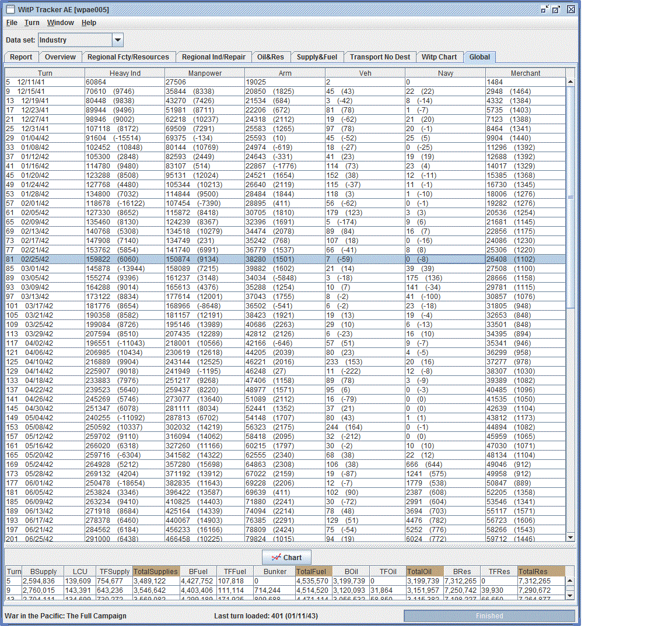Image resolution: width=672 pixels, height=626 pixels.
Task: Open the Turn menu
Action: [32, 23]
